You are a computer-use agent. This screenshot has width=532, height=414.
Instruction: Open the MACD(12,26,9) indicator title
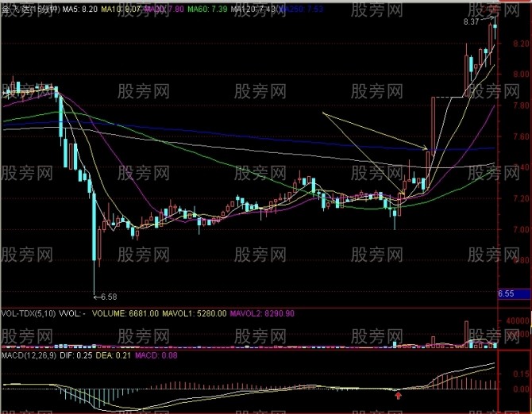29,355
